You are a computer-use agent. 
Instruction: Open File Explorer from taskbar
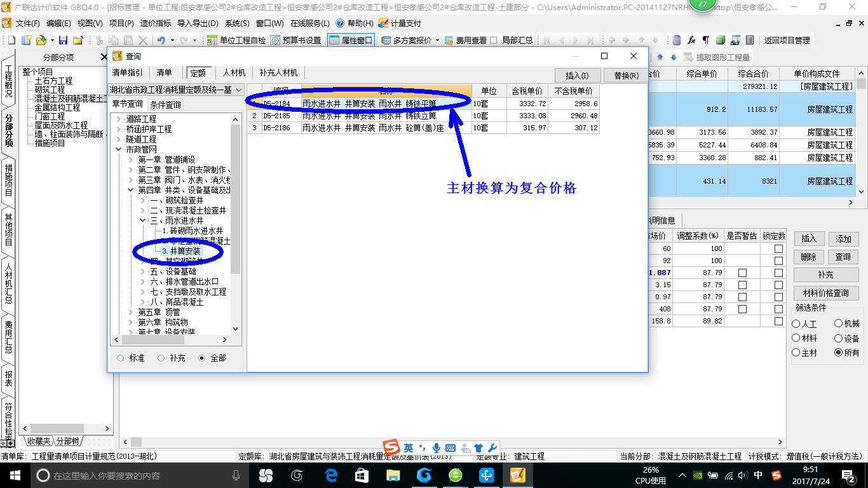tap(393, 475)
